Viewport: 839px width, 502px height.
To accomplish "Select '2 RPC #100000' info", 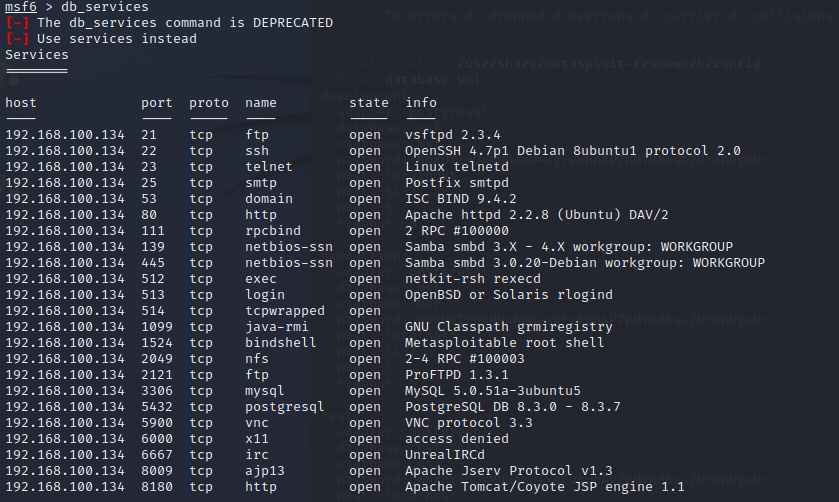I will click(457, 231).
